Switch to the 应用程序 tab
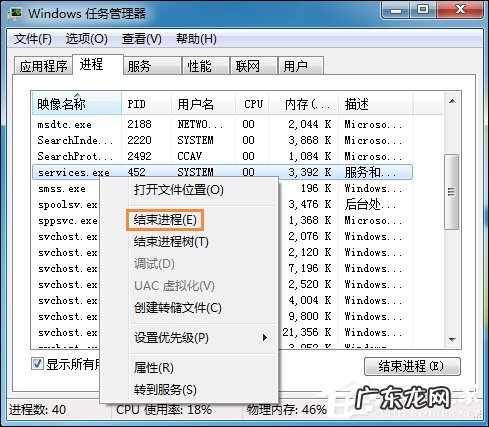The image size is (489, 427). click(43, 66)
